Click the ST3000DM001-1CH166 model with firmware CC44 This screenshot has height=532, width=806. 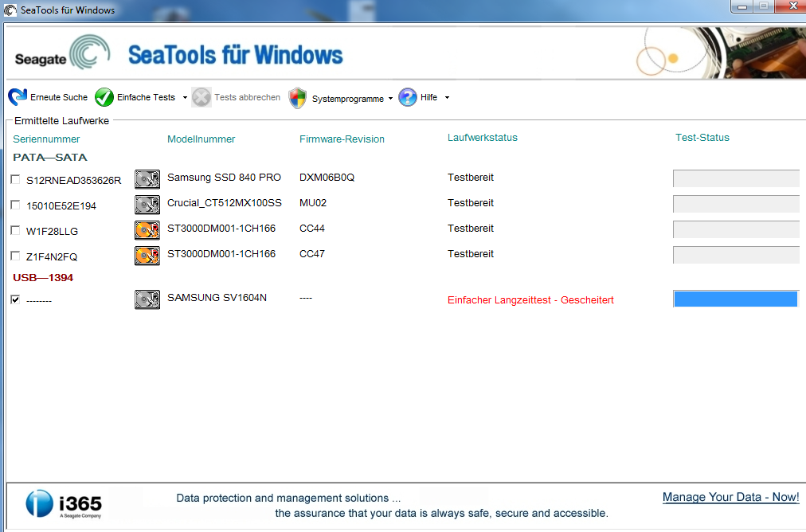(221, 229)
